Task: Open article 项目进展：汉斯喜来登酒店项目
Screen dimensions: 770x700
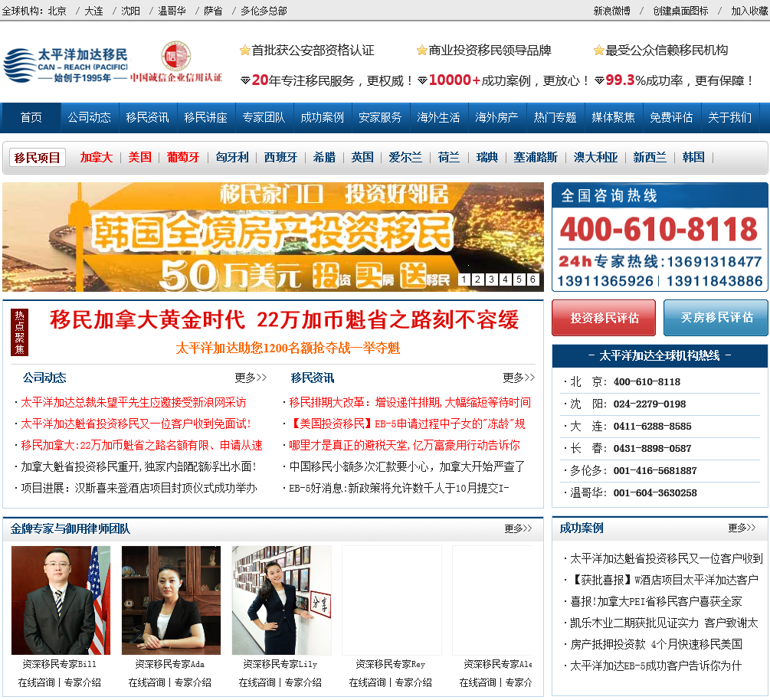Action: (139, 488)
